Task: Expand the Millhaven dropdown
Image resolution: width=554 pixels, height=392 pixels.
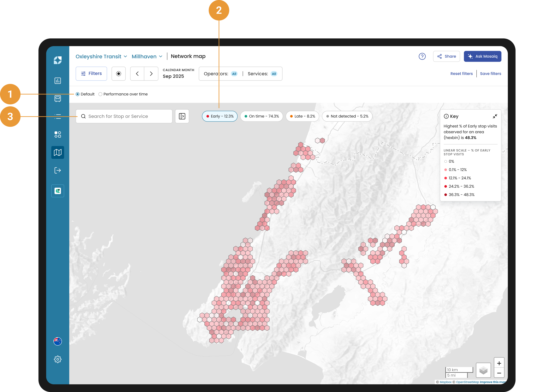Action: (x=147, y=57)
